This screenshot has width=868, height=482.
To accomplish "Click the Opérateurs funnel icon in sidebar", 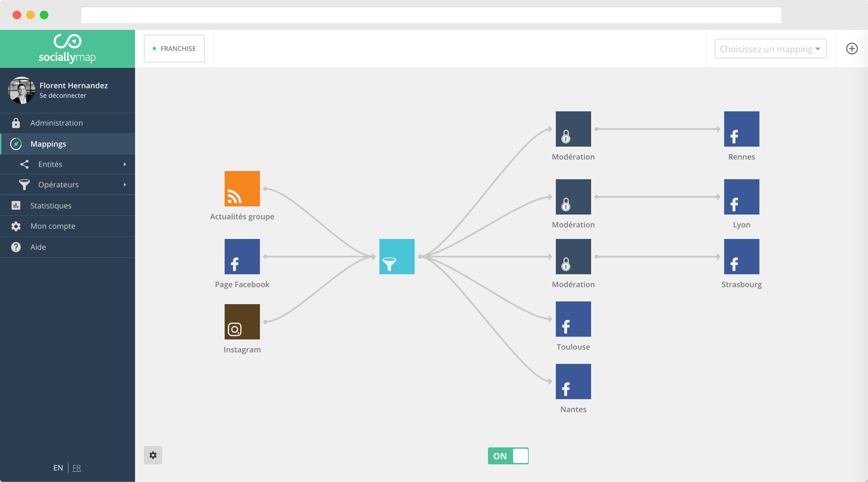I will coord(24,185).
